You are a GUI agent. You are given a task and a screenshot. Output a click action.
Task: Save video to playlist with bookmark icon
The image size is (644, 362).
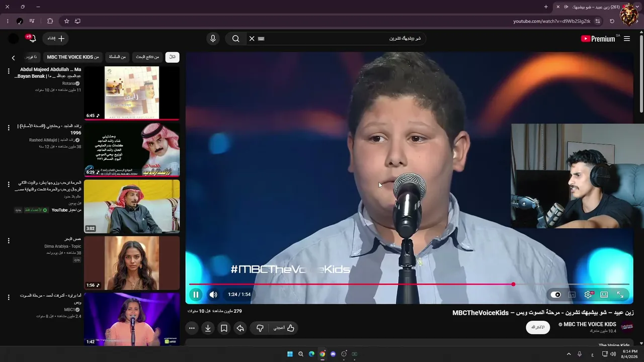point(224,328)
